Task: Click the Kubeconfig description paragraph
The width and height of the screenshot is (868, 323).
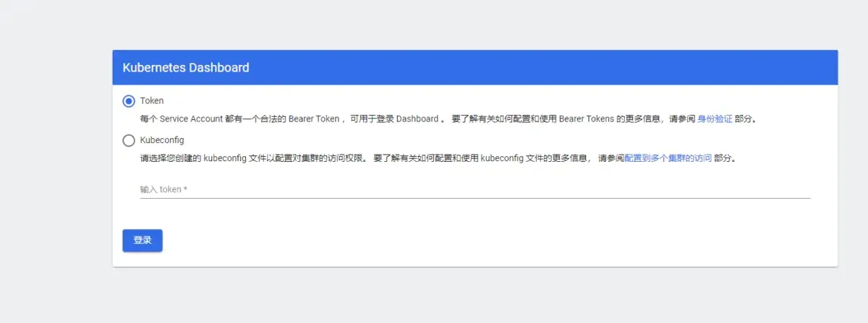Action: point(438,158)
